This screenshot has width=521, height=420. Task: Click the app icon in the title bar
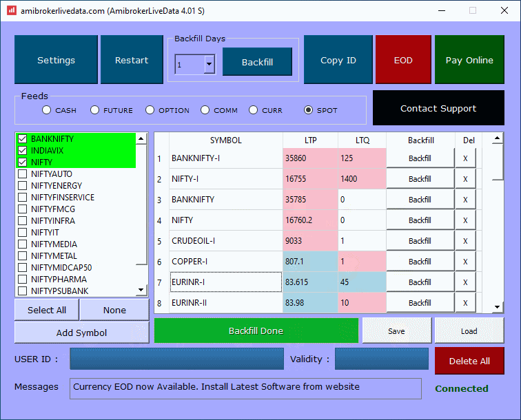[x=11, y=10]
